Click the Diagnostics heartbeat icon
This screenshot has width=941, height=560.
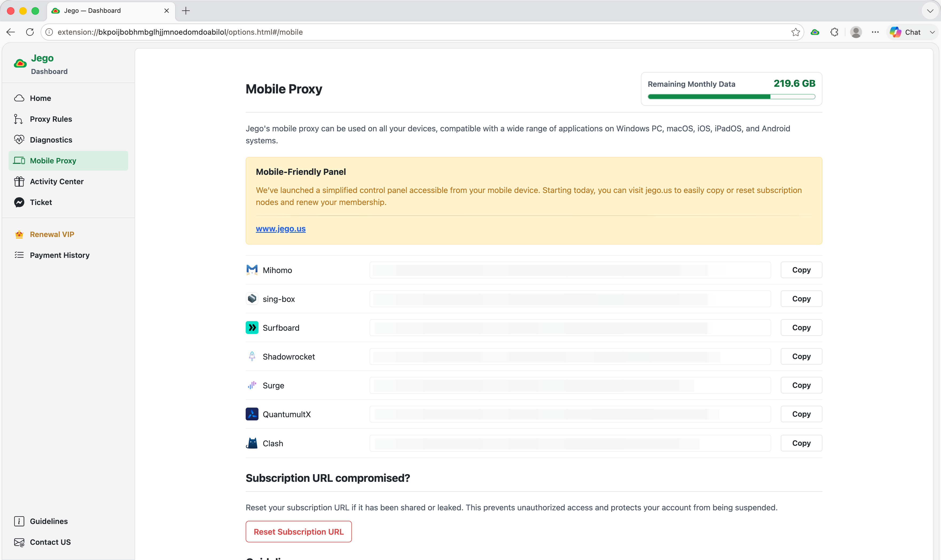[19, 140]
